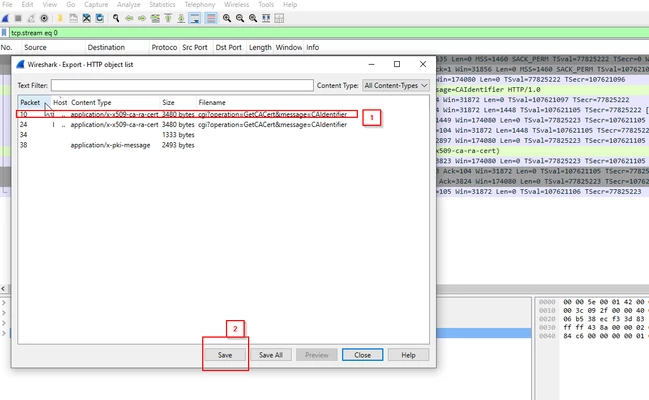Sort main packet list by Destination column

(x=117, y=47)
